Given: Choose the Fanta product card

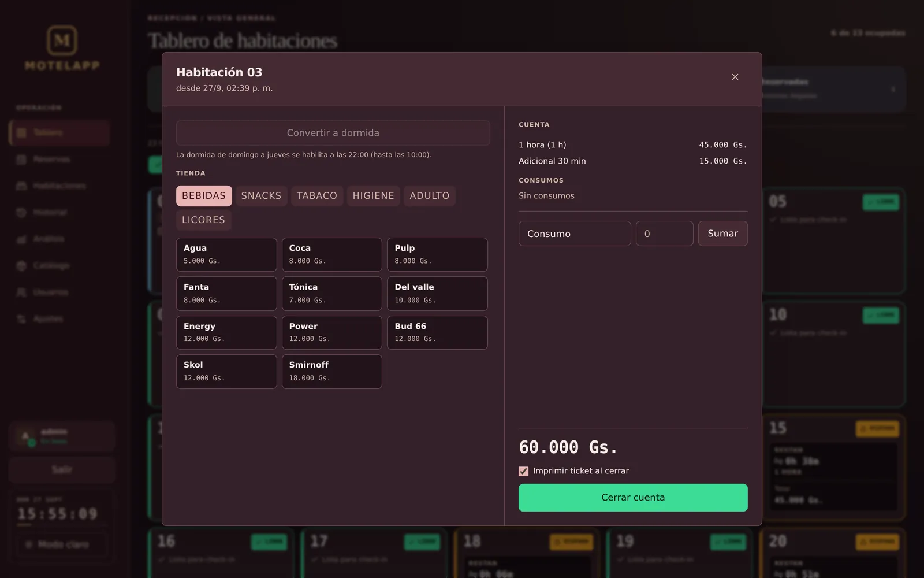Looking at the screenshot, I should tap(226, 294).
